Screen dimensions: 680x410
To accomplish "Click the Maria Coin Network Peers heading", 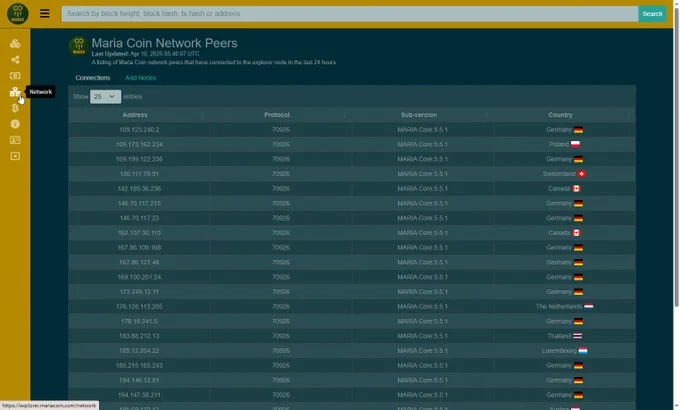I will [164, 43].
